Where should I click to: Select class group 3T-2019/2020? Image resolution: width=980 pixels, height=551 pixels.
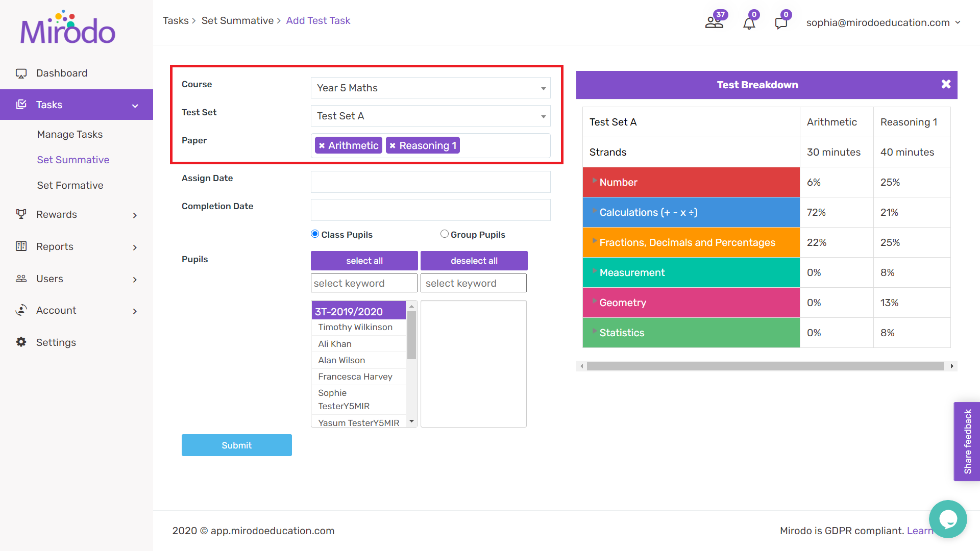pyautogui.click(x=359, y=311)
